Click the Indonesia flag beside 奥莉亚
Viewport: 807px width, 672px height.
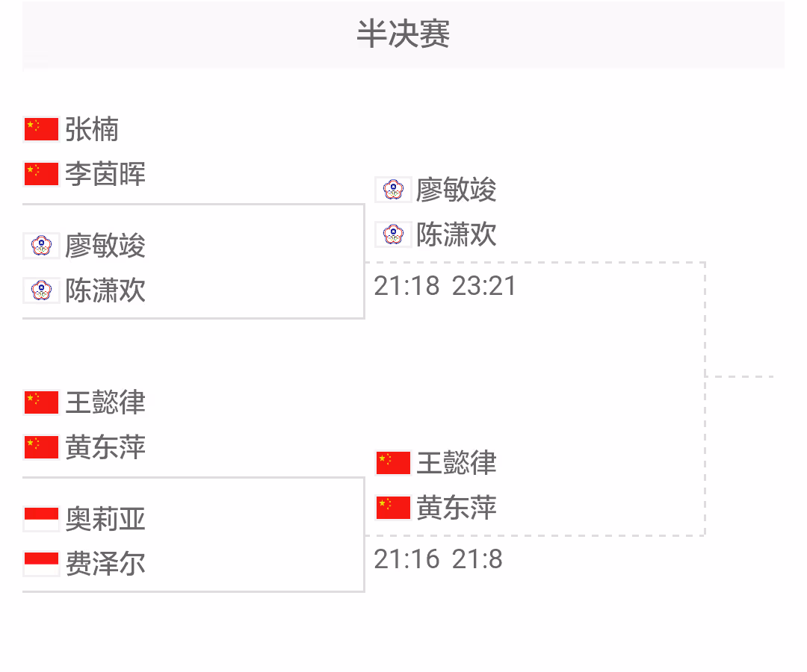click(41, 519)
